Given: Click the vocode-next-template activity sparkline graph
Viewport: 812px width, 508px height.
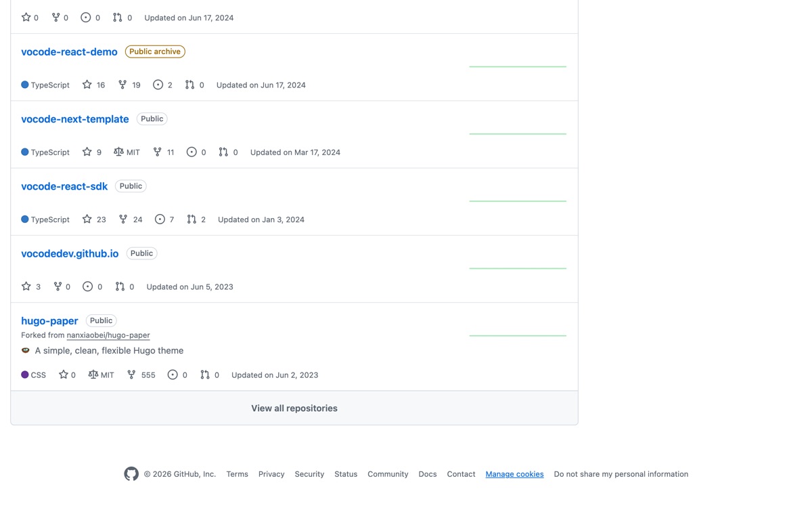Looking at the screenshot, I should pyautogui.click(x=518, y=133).
